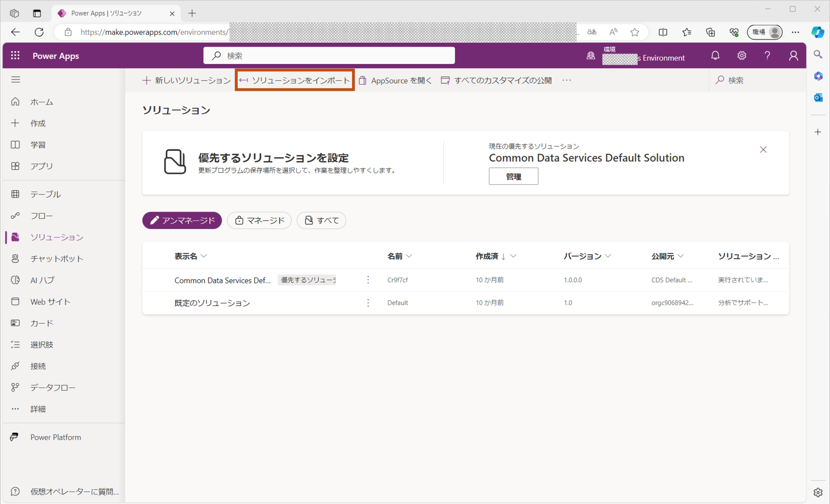This screenshot has width=830, height=504.
Task: Select the マネージド filter pill
Action: tap(259, 220)
